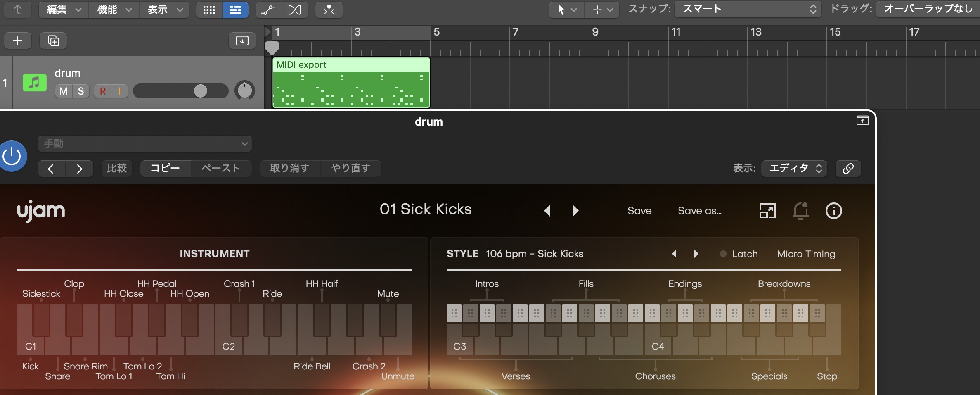Click the import download icon above tracks

[x=242, y=40]
